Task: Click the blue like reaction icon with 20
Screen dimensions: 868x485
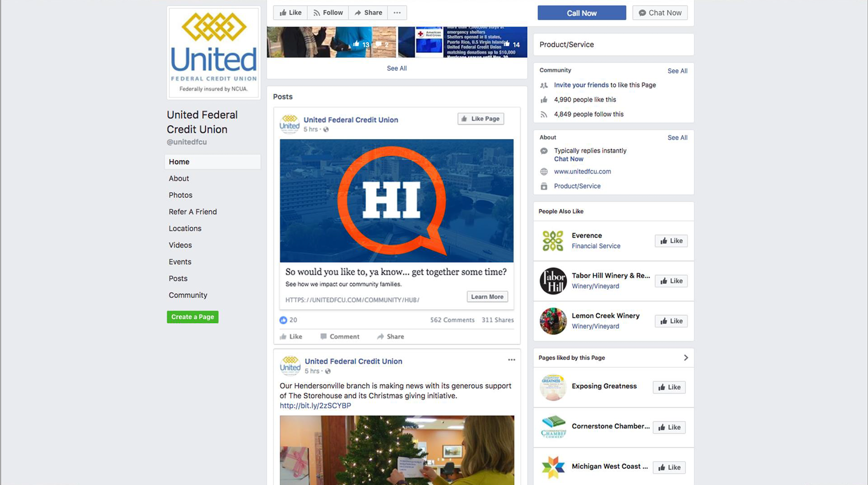Action: (283, 320)
